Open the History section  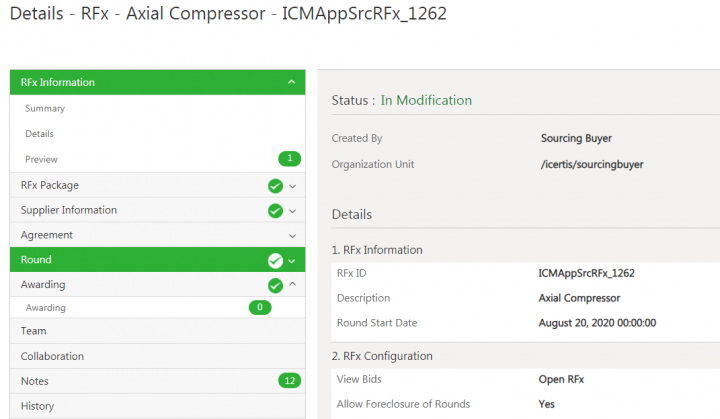point(37,406)
